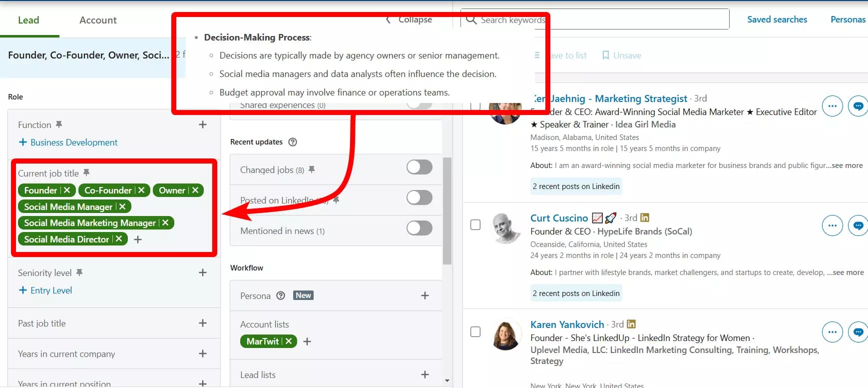Remove the Founder job title chip
This screenshot has width=868, height=388.
pos(67,190)
